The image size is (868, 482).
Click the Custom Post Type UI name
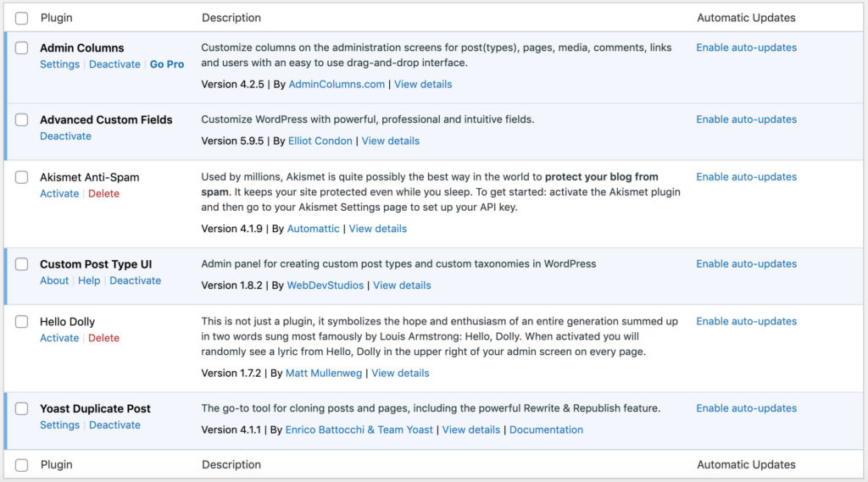96,264
